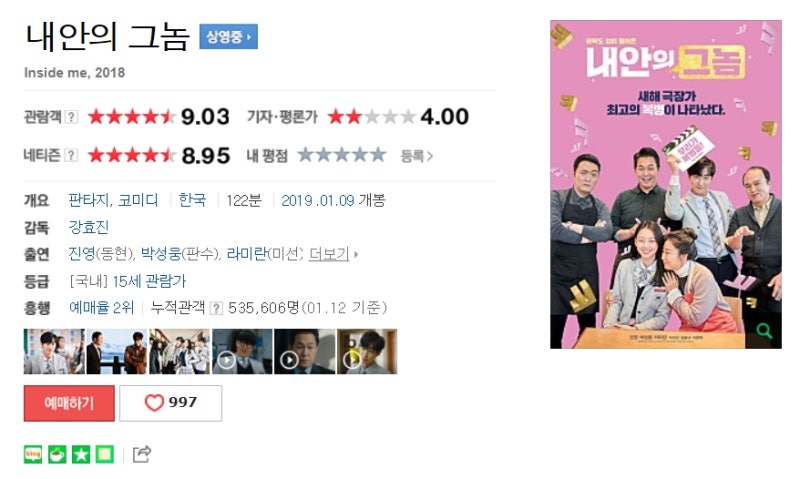Open the 상영중 now-showing badge
The height and width of the screenshot is (479, 800).
[x=229, y=37]
